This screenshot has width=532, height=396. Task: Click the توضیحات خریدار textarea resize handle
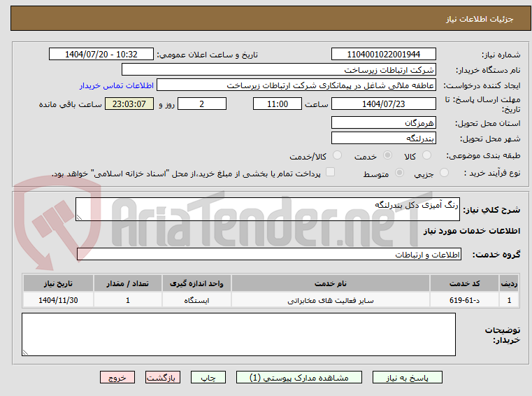point(25,353)
